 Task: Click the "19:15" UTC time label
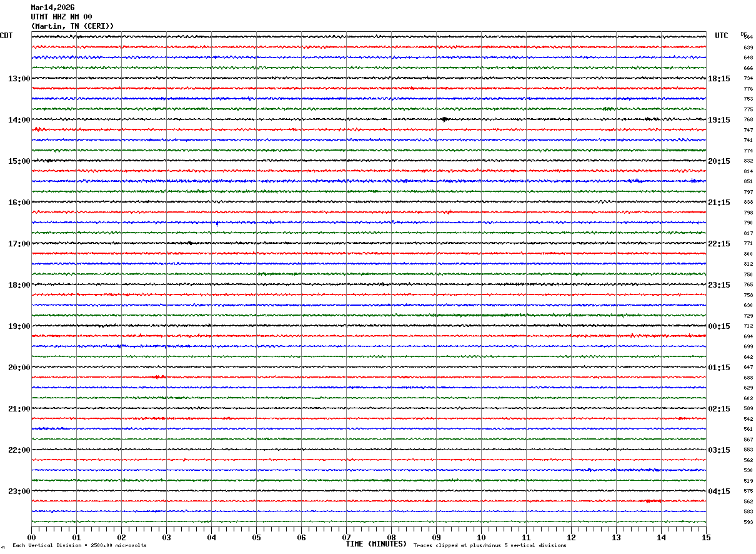tap(719, 120)
